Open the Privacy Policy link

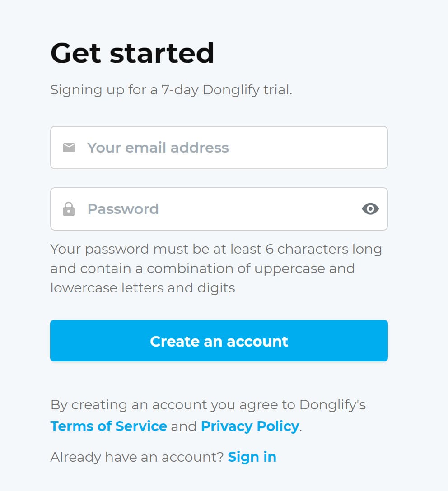point(250,426)
